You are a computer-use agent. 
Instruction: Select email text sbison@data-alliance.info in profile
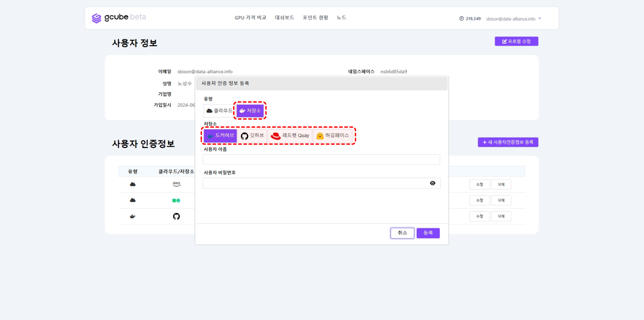[x=205, y=72]
